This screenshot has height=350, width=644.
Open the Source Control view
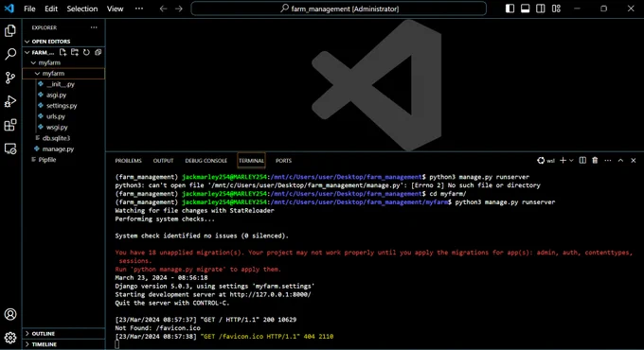(10, 78)
